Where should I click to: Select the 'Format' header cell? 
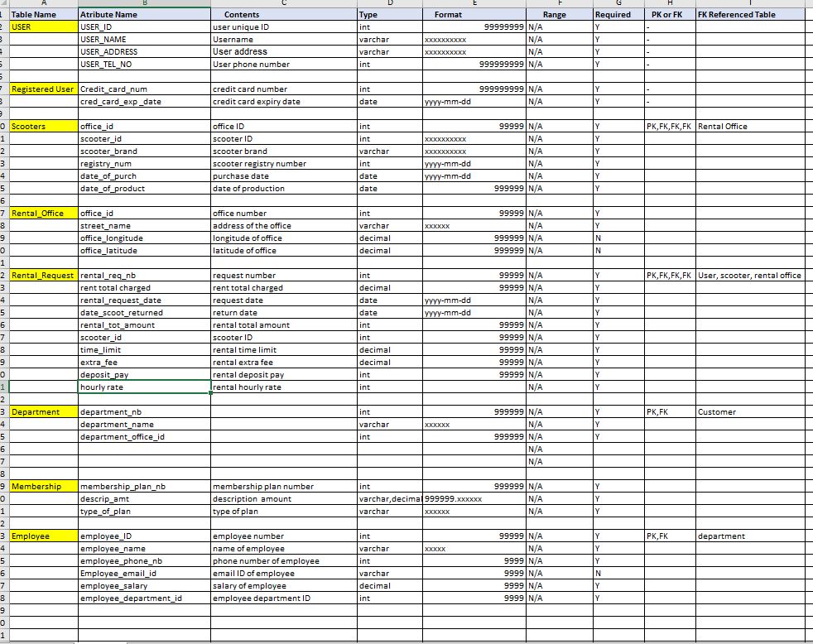(474, 15)
